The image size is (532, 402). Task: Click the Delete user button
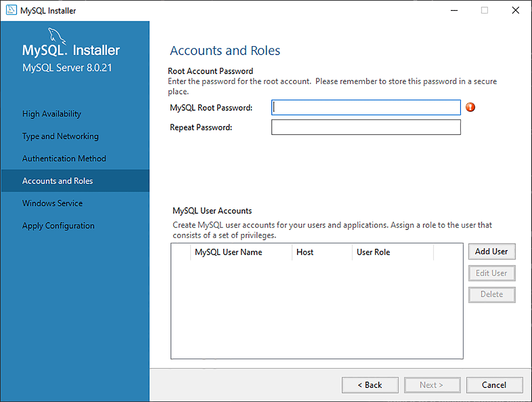(491, 294)
